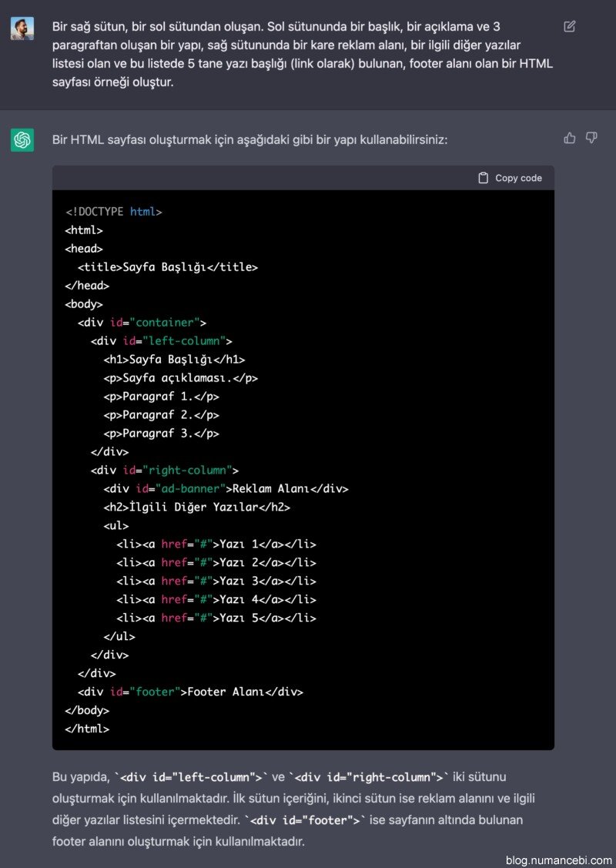The width and height of the screenshot is (616, 868).
Task: Click the <h2>İlgili Diğer Yazılar</h2> code line
Action: (196, 507)
